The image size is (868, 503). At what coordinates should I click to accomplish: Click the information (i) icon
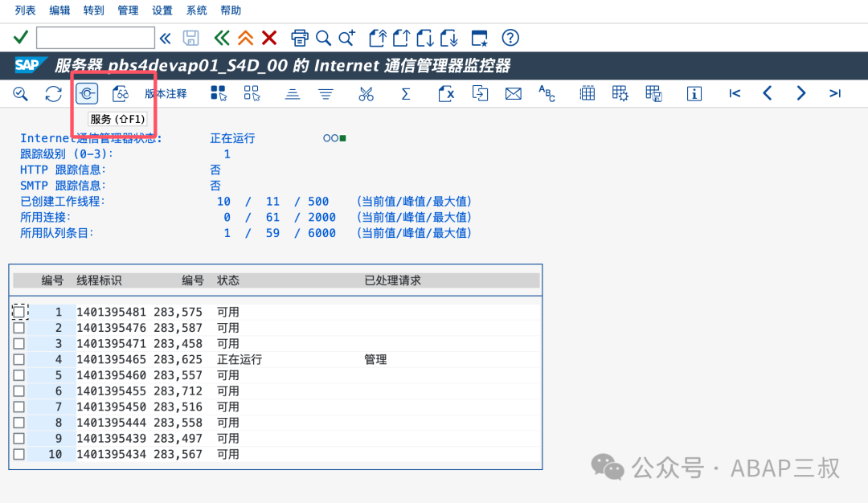[694, 93]
